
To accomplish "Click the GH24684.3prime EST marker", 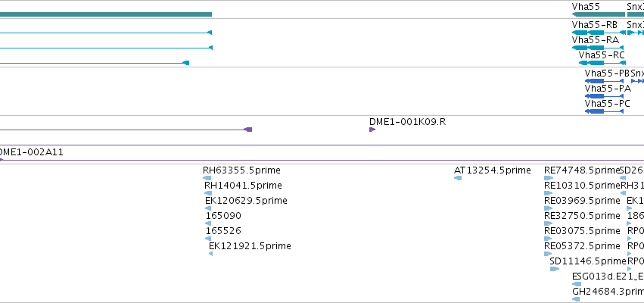I will coord(576,299).
